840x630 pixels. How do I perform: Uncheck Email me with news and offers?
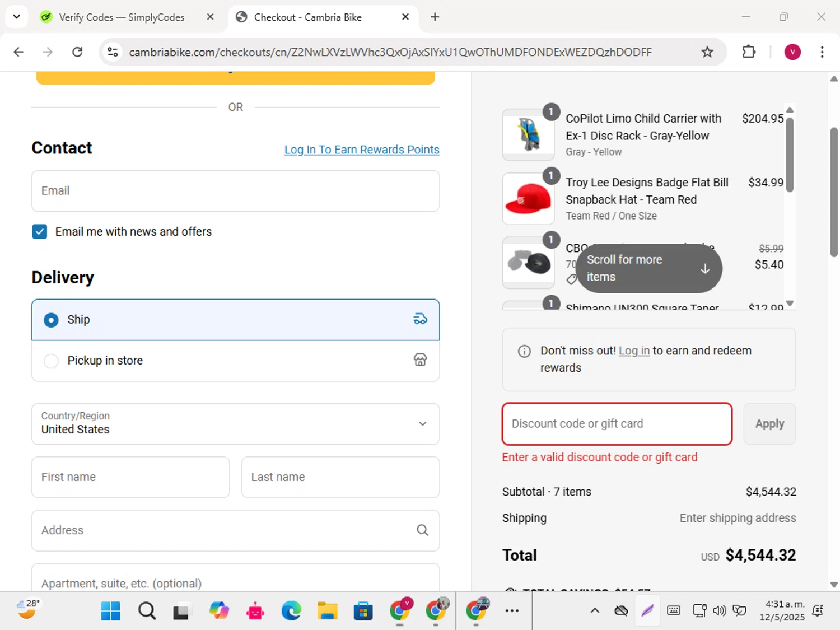click(x=40, y=232)
